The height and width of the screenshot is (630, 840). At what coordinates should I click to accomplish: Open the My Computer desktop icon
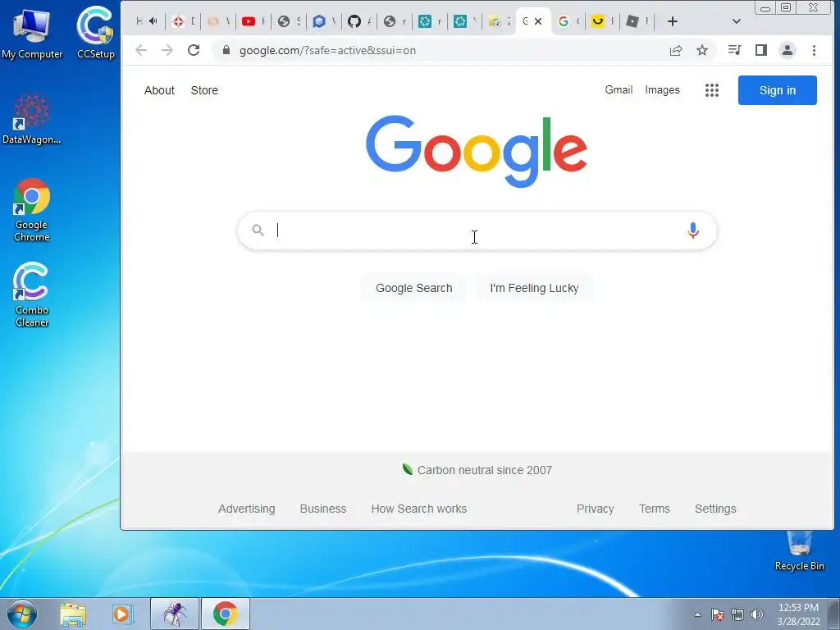pos(32,34)
